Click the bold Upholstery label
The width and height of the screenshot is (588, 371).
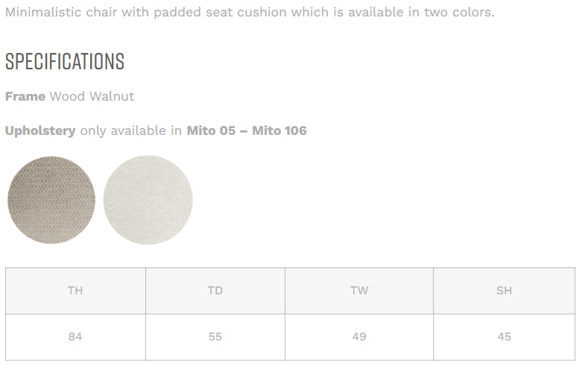(x=40, y=131)
